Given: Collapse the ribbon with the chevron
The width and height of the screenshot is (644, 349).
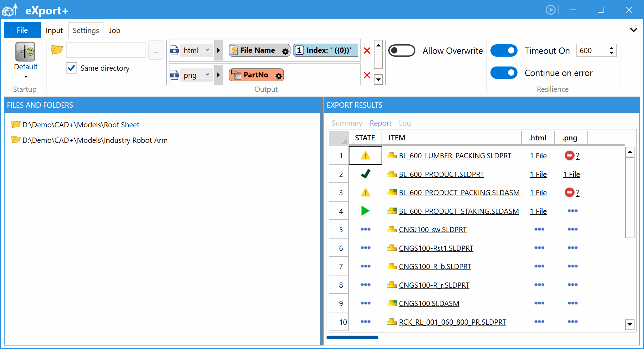Looking at the screenshot, I should pos(633,30).
